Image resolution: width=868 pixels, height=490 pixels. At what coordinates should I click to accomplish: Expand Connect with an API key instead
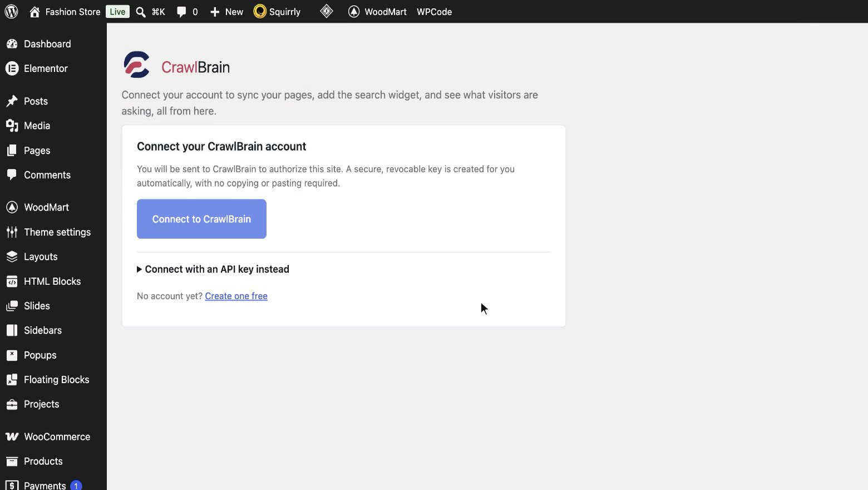(x=213, y=269)
